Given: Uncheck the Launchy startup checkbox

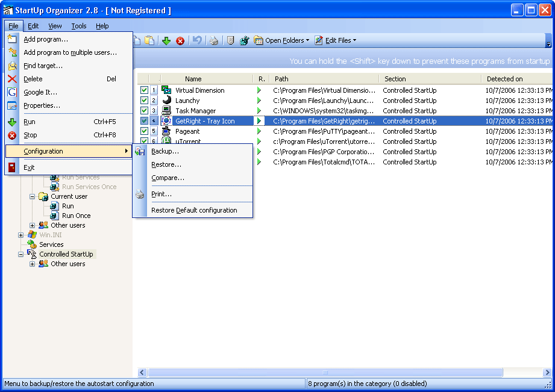Looking at the screenshot, I should pyautogui.click(x=144, y=100).
